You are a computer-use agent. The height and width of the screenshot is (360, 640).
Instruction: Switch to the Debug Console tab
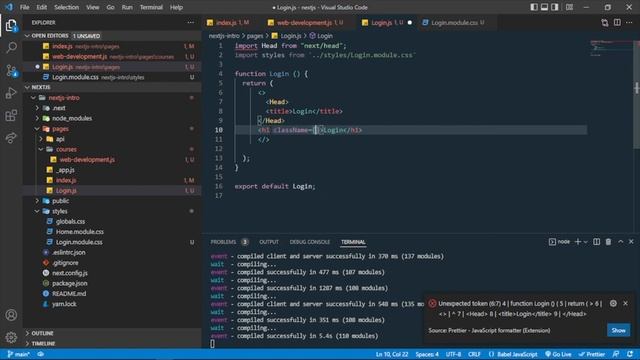[309, 242]
